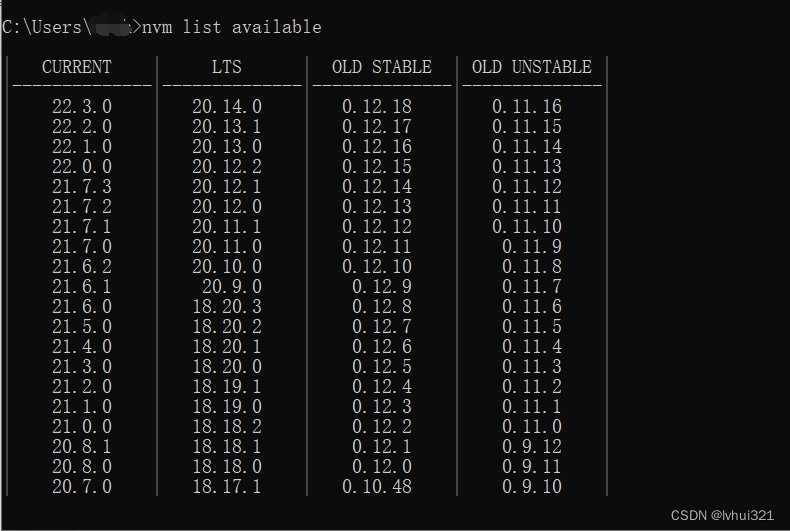Click the 'nvm list available' command text

(232, 27)
